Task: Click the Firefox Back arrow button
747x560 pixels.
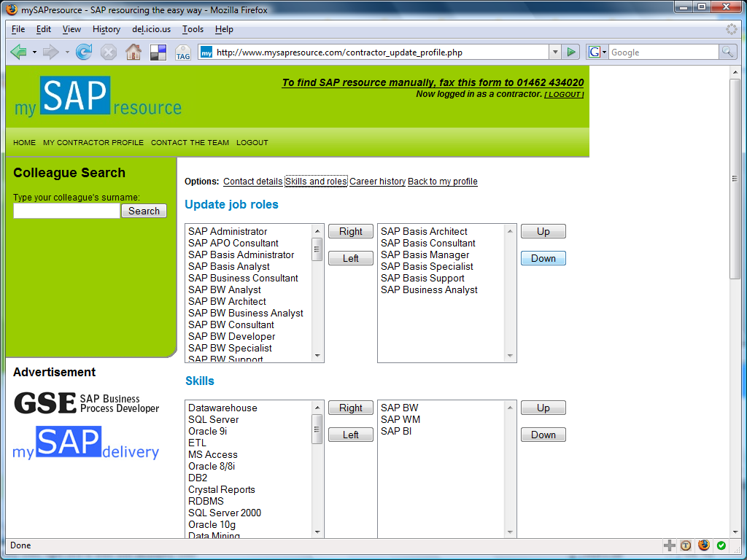Action: pyautogui.click(x=18, y=52)
